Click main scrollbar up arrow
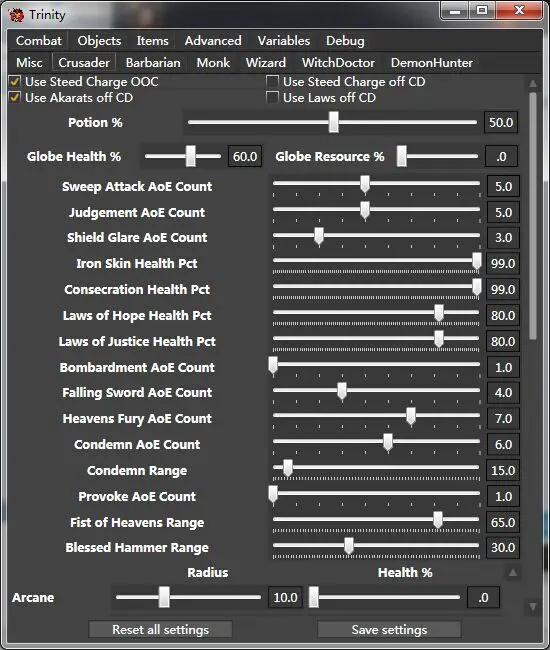This screenshot has width=550, height=650. pos(533,83)
